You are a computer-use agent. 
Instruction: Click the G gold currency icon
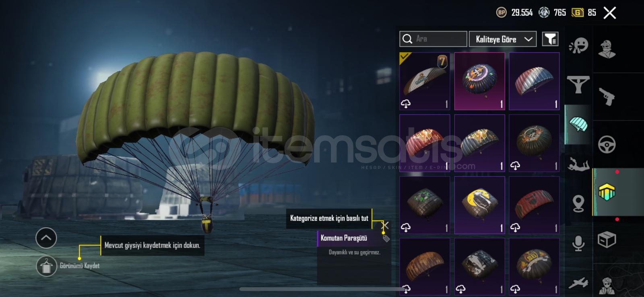(x=577, y=12)
